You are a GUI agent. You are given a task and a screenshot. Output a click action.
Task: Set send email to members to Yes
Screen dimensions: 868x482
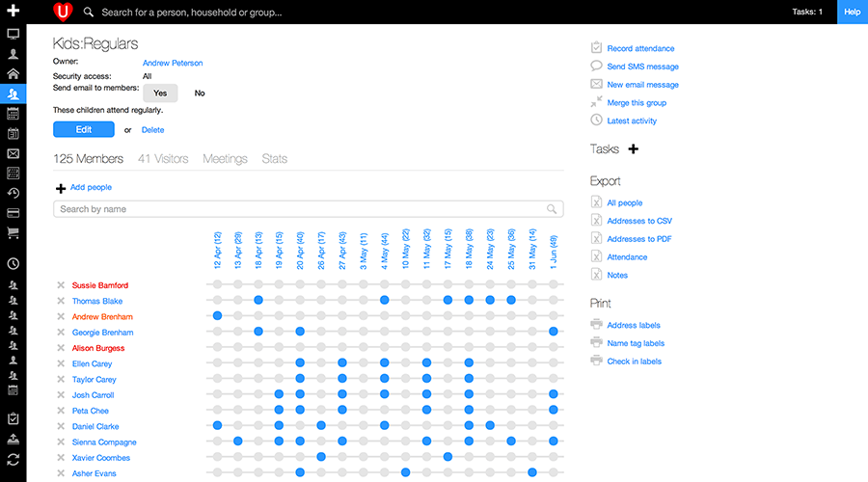pos(160,94)
